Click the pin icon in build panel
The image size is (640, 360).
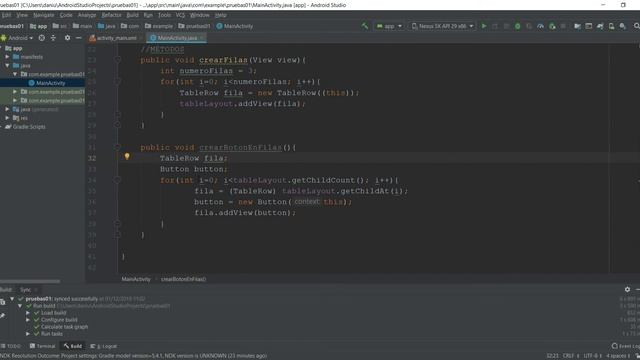(2, 315)
